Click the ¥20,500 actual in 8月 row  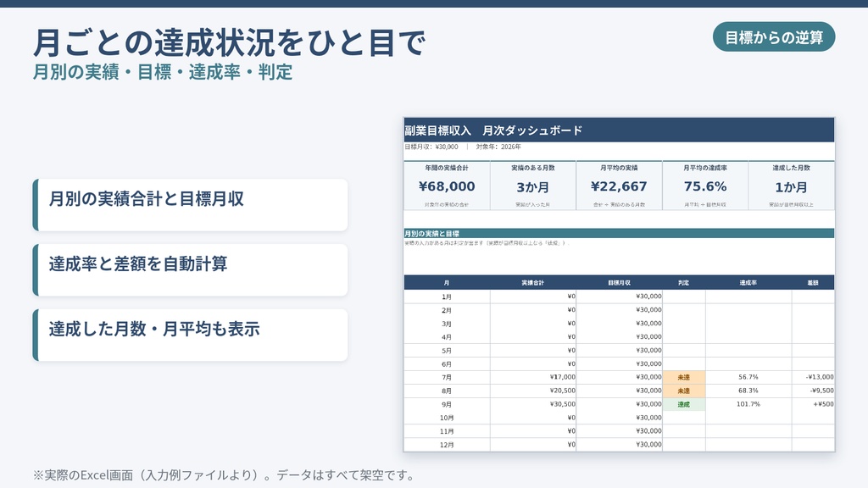coord(563,391)
